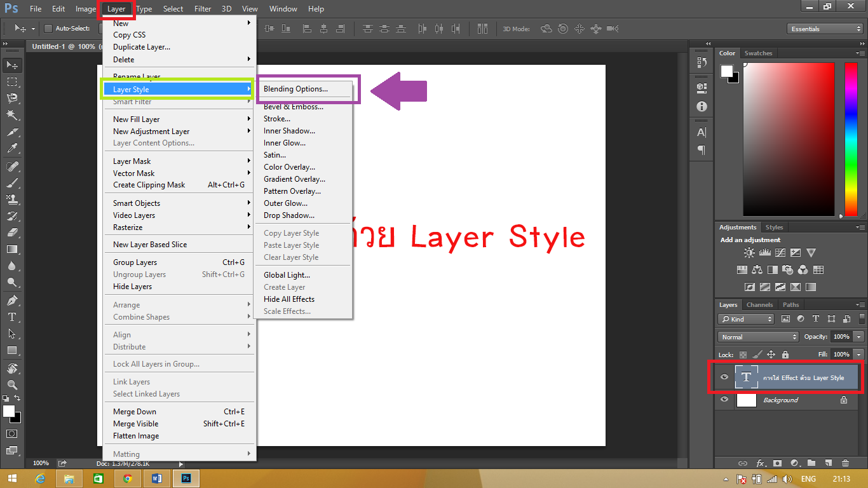Image resolution: width=868 pixels, height=488 pixels.
Task: Open the Kind filter dropdown in Layers panel
Action: tap(745, 318)
